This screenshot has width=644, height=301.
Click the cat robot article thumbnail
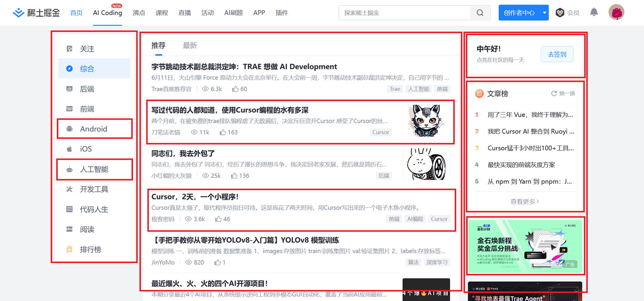tap(426, 121)
